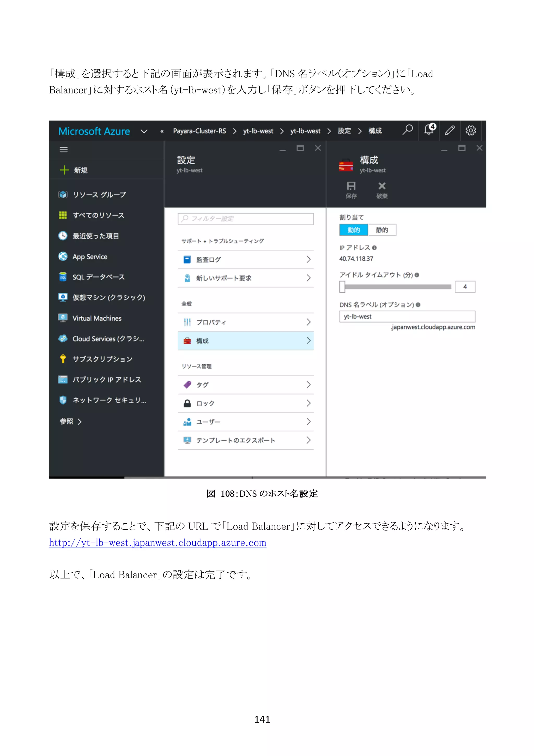Open 仮想マシン (クラシック) in sidebar
The width and height of the screenshot is (534, 756).
pyautogui.click(x=102, y=297)
